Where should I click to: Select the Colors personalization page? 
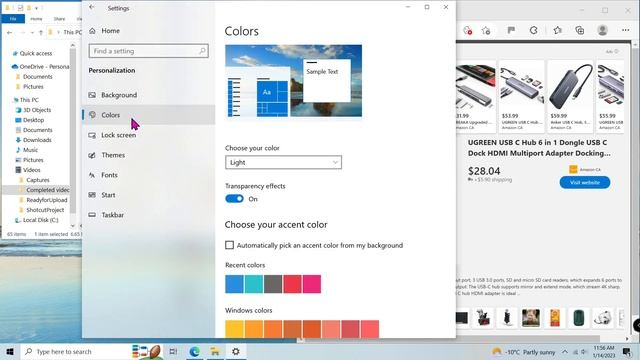tap(149, 115)
